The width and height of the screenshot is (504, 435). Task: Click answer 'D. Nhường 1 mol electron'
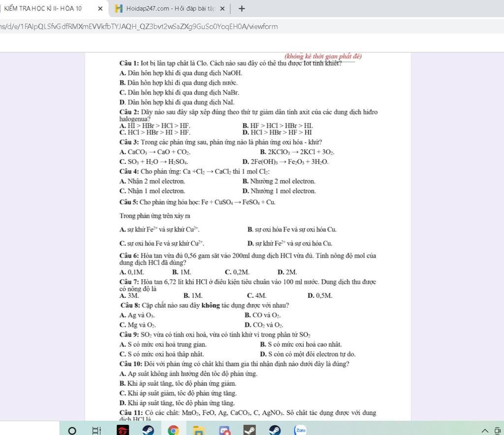pos(279,191)
